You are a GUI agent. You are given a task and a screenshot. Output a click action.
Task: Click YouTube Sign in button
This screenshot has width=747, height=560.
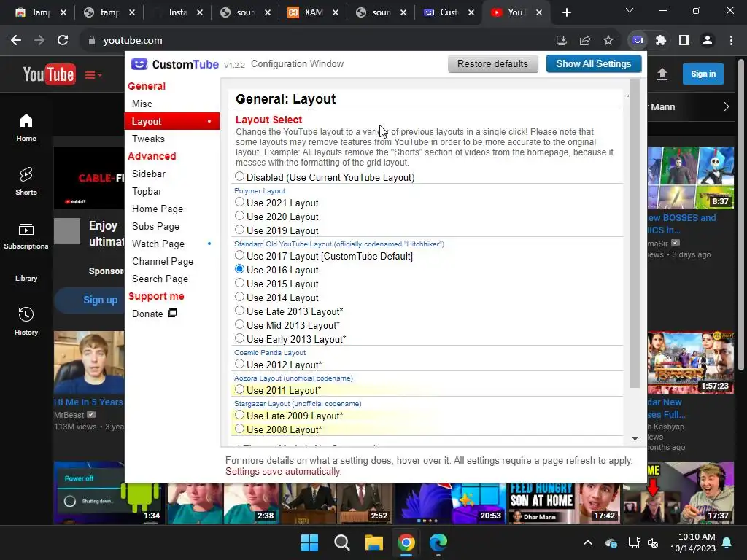click(x=703, y=74)
